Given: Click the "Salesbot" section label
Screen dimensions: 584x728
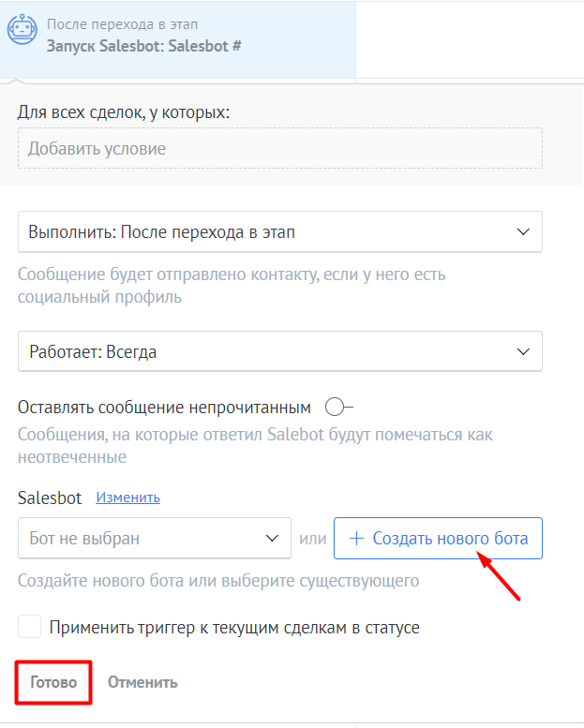Looking at the screenshot, I should click(x=50, y=498).
